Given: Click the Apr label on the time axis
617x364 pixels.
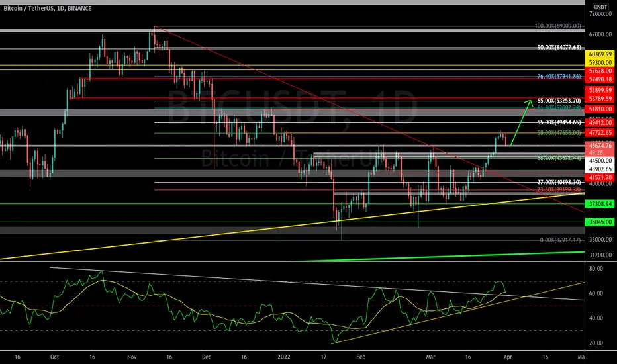Looking at the screenshot, I should coord(508,357).
